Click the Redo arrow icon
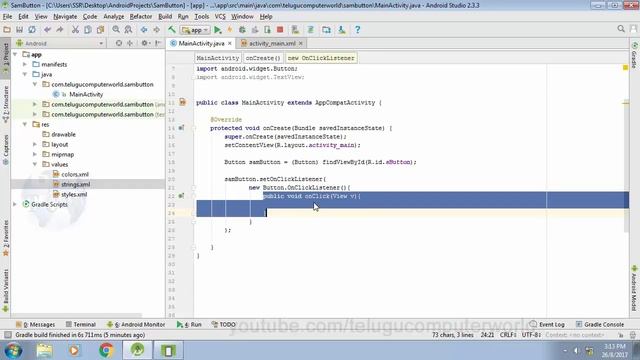 60,29
